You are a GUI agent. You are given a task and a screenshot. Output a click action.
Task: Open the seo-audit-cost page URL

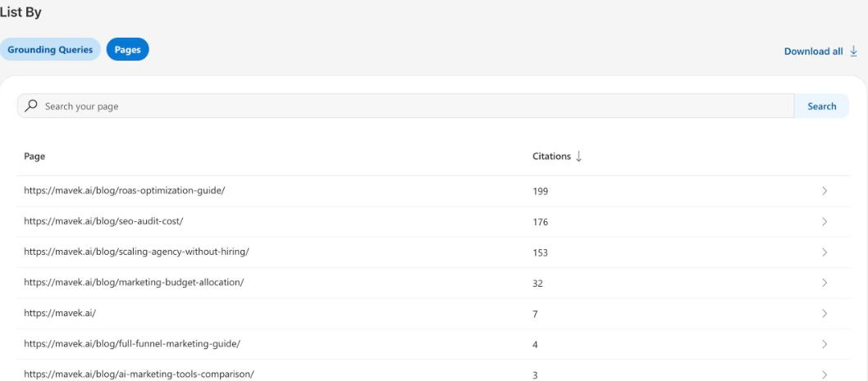tap(103, 221)
